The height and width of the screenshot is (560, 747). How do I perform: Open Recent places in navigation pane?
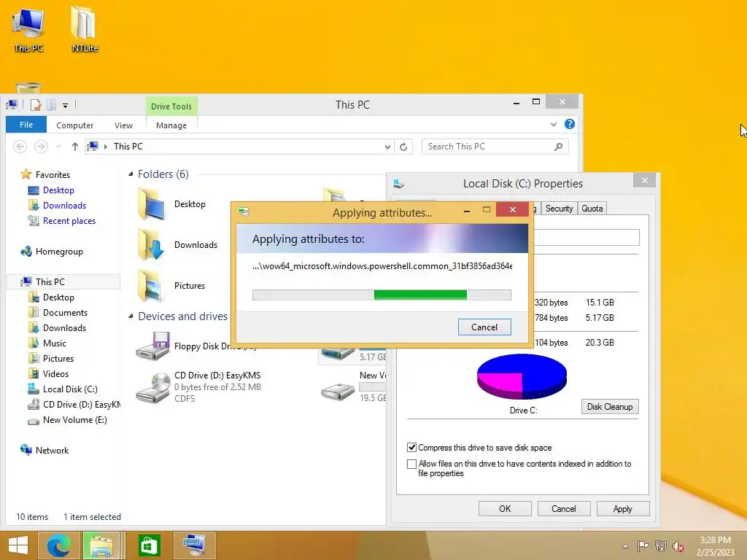click(62, 220)
